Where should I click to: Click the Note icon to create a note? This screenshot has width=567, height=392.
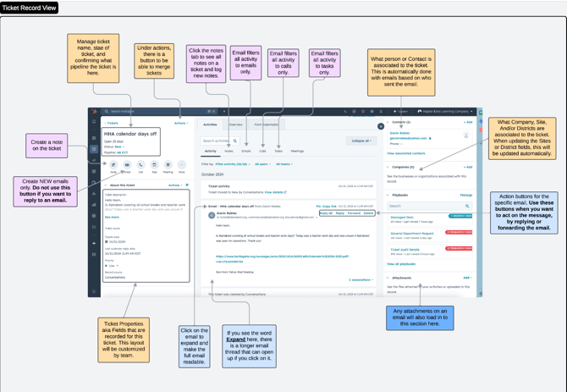(x=113, y=165)
